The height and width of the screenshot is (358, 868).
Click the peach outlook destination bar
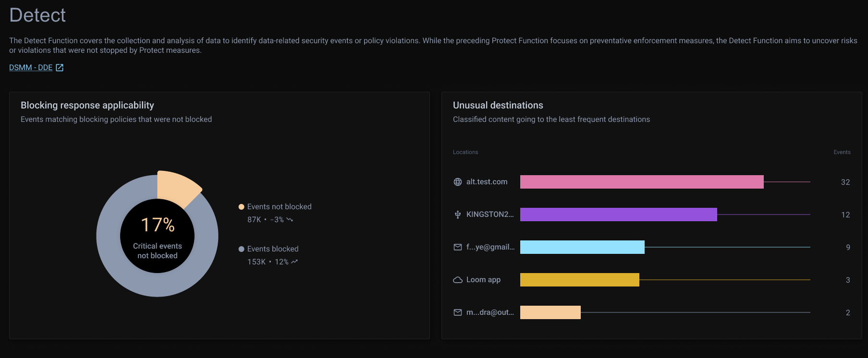(x=550, y=312)
